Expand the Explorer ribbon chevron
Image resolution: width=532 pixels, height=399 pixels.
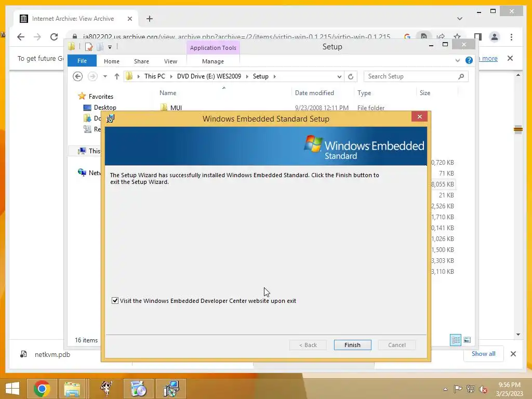(457, 60)
